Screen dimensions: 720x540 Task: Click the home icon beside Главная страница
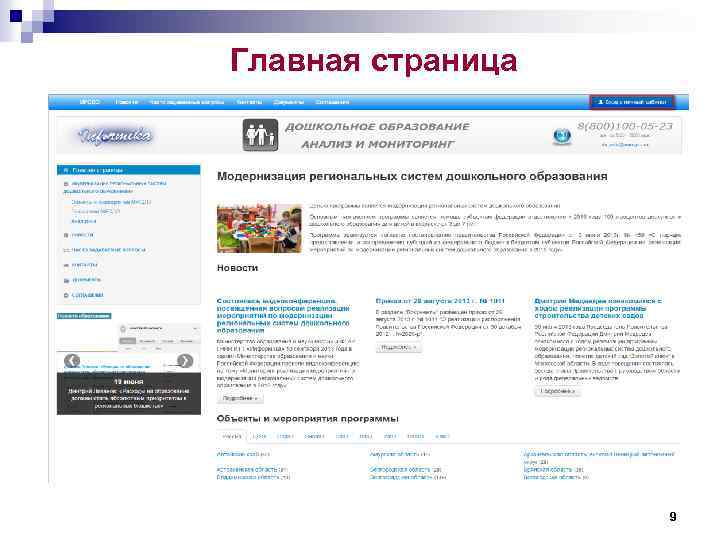tap(66, 170)
